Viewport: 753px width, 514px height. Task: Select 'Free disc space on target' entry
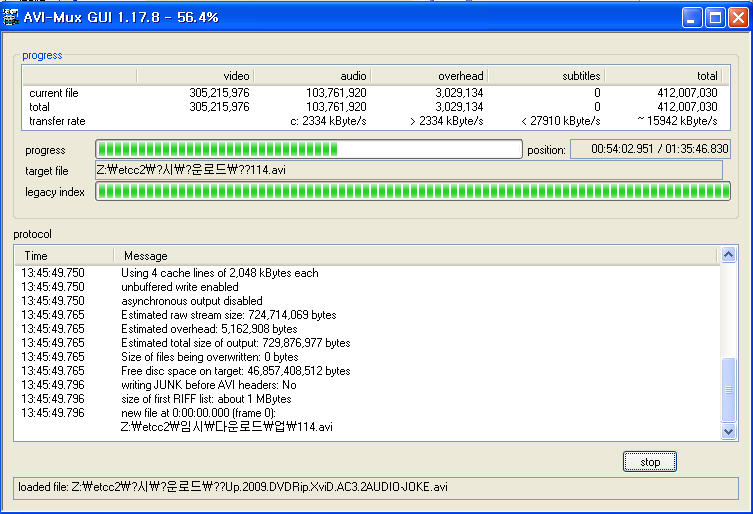[x=235, y=371]
